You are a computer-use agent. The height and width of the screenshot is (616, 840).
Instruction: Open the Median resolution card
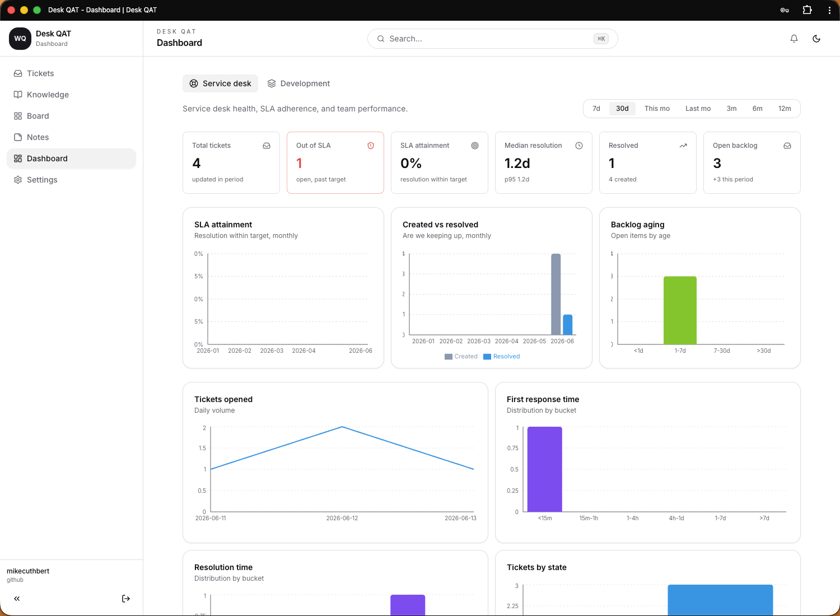[544, 162]
